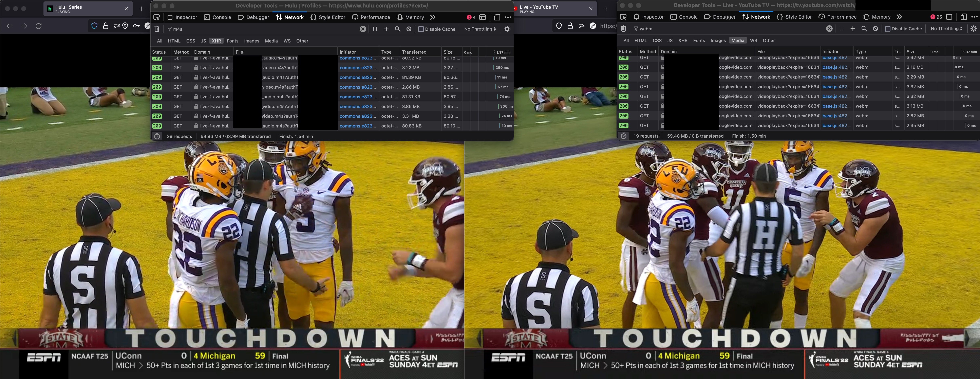Open No Throttling dropdown in YouTube TV DevTools
Viewport: 980px width, 379px height.
pos(946,29)
